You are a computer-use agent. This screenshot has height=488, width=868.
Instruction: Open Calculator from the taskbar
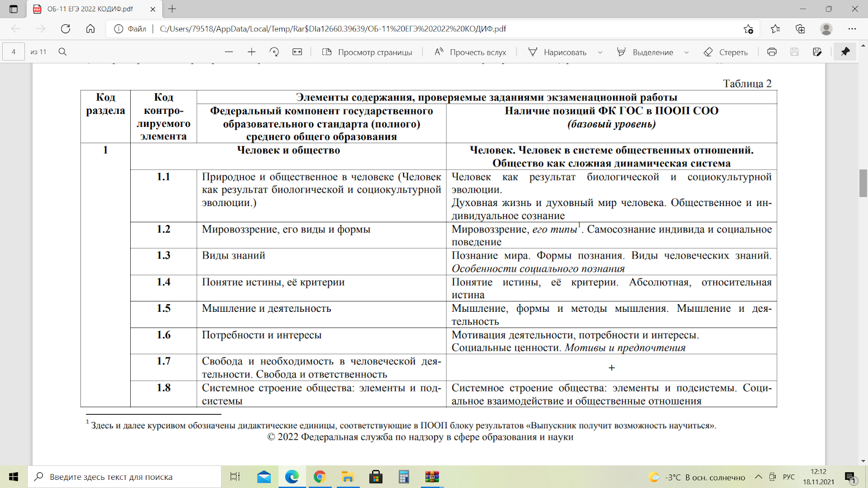404,477
